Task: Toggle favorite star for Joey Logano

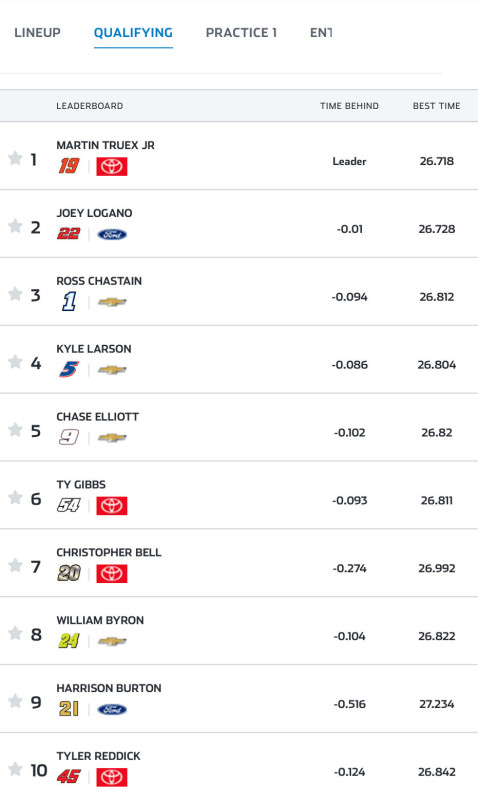Action: tap(15, 226)
